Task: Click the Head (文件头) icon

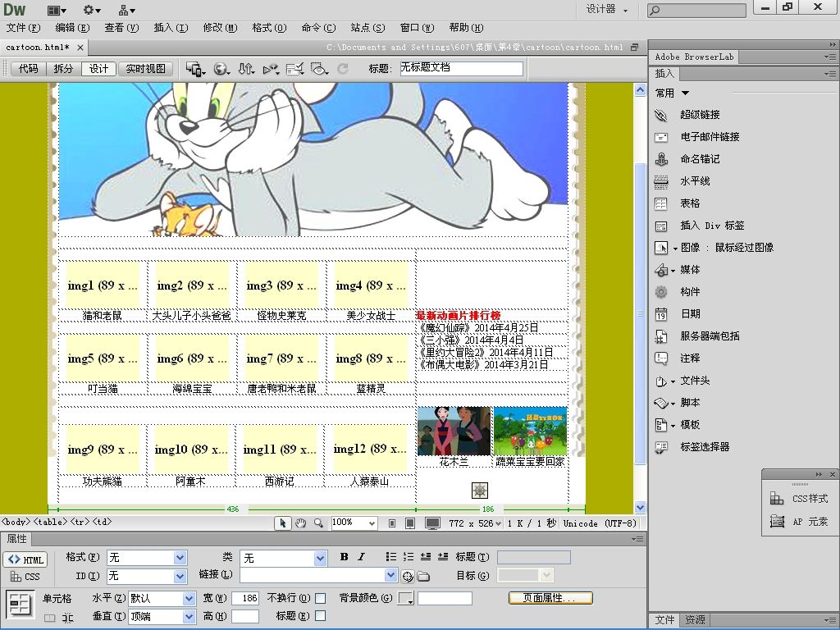Action: tap(661, 381)
